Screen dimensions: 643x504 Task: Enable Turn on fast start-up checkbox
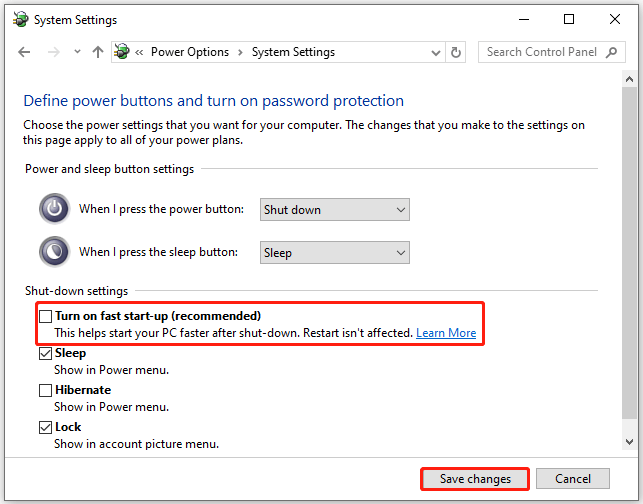(x=45, y=316)
